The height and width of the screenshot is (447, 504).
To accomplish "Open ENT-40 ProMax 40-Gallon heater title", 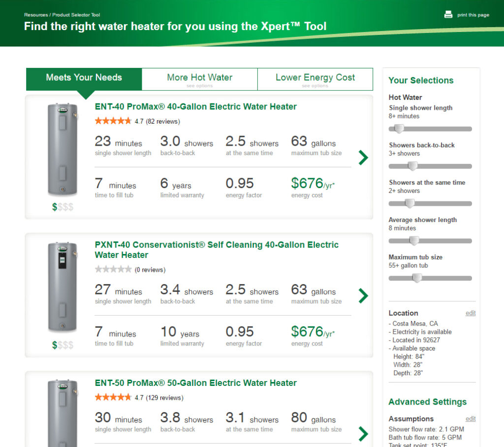I will (x=195, y=106).
